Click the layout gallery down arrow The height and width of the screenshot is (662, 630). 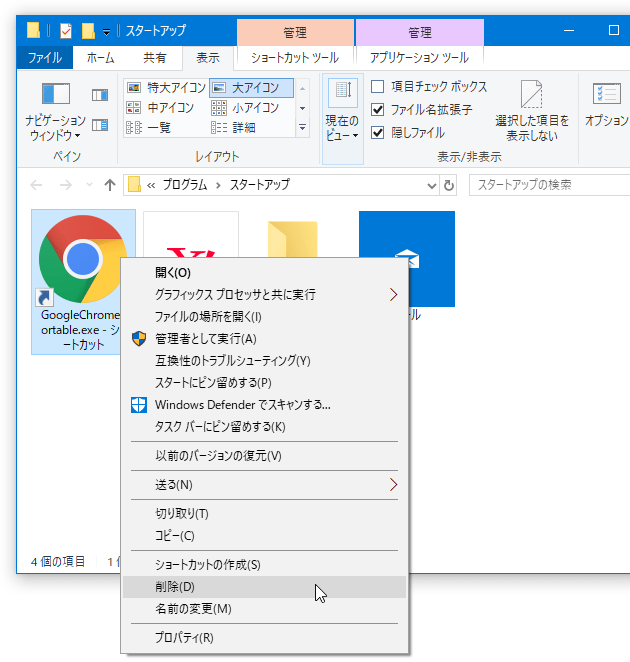[302, 108]
